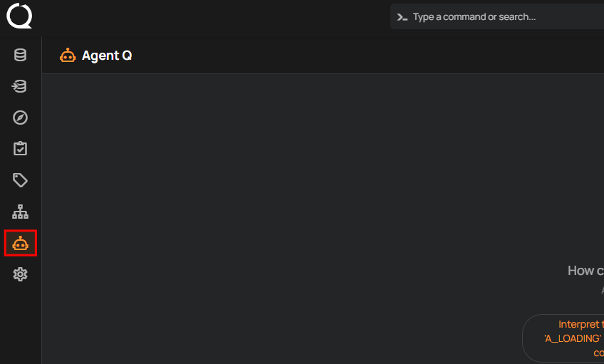The height and width of the screenshot is (364, 604).
Task: Open the Tags icon in sidebar
Action: coord(20,180)
